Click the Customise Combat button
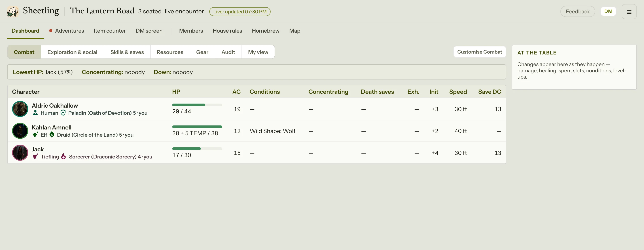The width and height of the screenshot is (644, 250). tap(479, 52)
